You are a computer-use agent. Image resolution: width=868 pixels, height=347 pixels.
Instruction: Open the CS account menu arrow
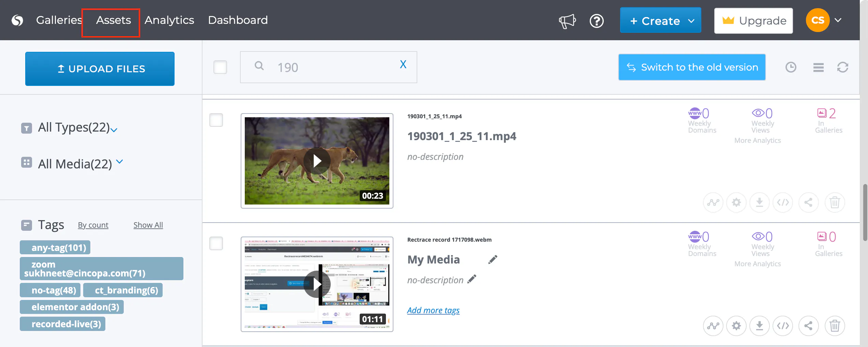pos(838,20)
